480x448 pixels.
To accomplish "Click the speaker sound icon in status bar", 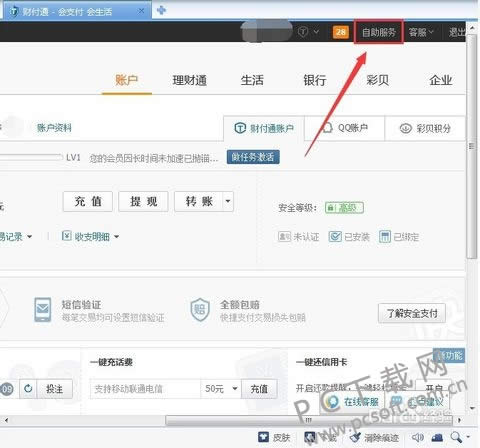I will 418,437.
